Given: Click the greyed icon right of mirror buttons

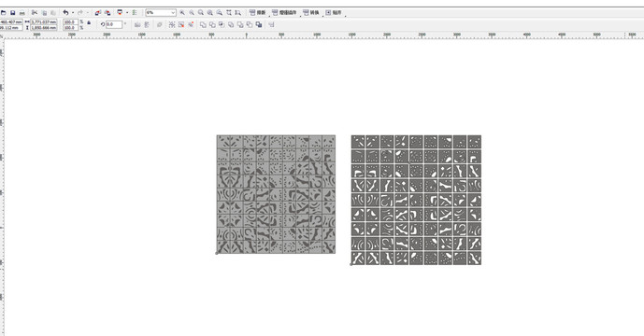Looking at the screenshot, I should (159, 24).
